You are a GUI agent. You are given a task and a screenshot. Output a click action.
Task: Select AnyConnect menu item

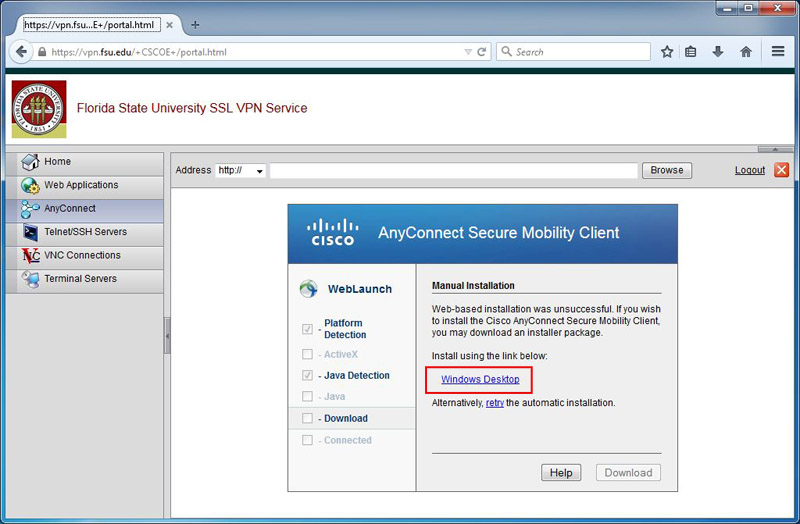pyautogui.click(x=85, y=209)
